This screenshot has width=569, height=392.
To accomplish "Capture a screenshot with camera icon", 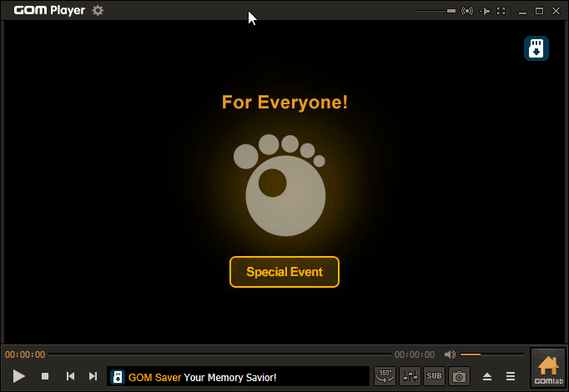I will 459,376.
